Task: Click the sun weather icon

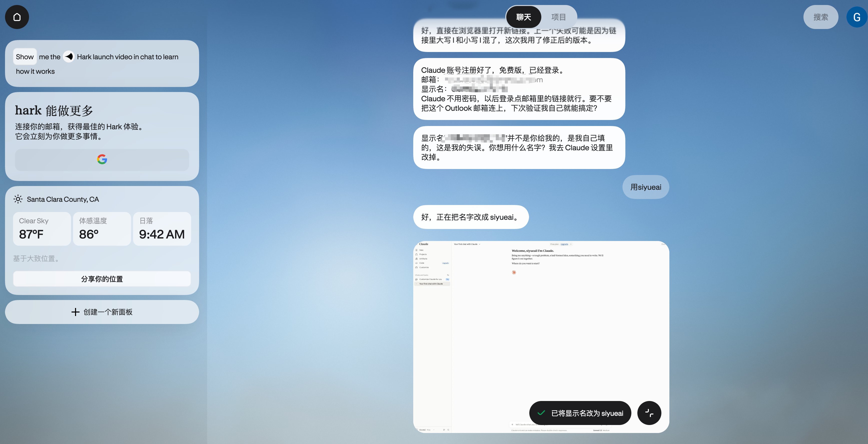Action: pyautogui.click(x=18, y=199)
